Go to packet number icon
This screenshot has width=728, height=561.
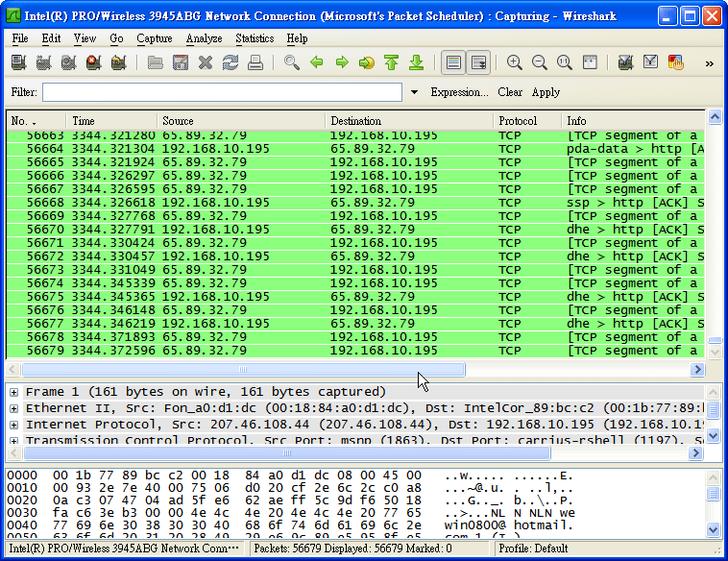[367, 62]
